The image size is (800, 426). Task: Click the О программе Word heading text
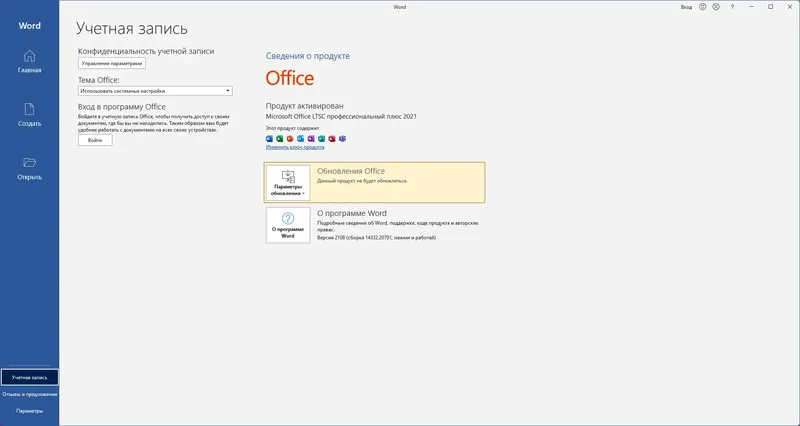[x=352, y=213]
